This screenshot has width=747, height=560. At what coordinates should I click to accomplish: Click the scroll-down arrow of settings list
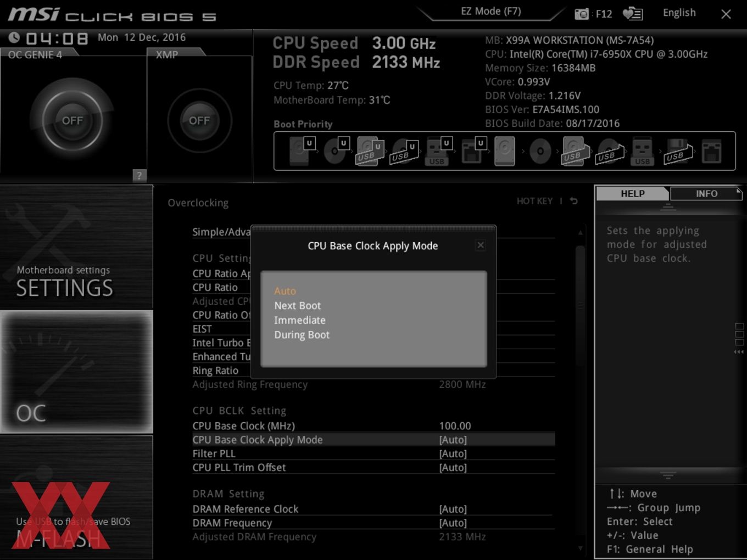point(581,548)
